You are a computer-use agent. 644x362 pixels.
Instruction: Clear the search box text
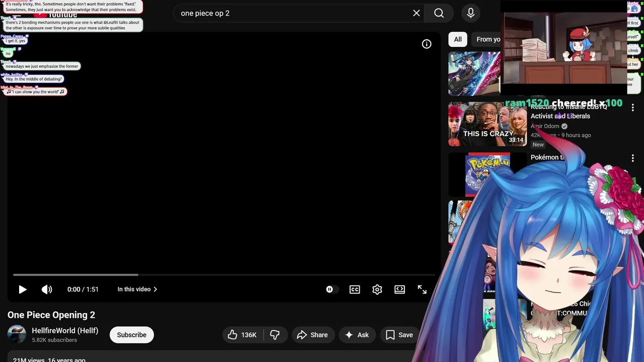pos(417,13)
